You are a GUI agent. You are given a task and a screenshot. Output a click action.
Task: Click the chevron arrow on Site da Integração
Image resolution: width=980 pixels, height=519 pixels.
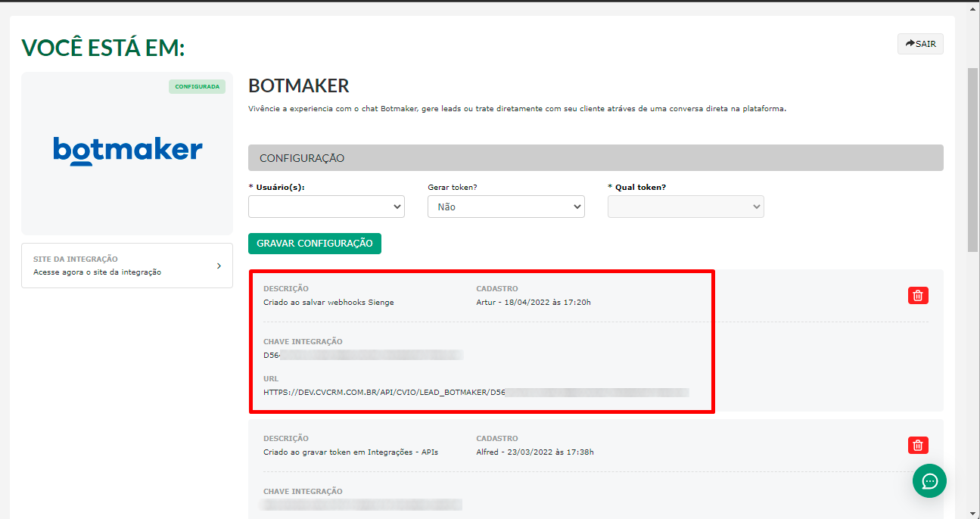pyautogui.click(x=219, y=266)
